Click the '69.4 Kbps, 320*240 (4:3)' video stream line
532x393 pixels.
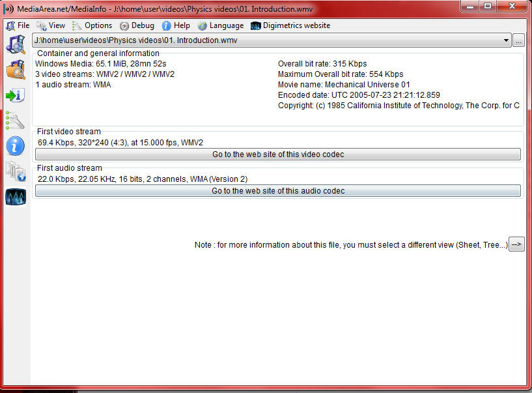(x=120, y=143)
